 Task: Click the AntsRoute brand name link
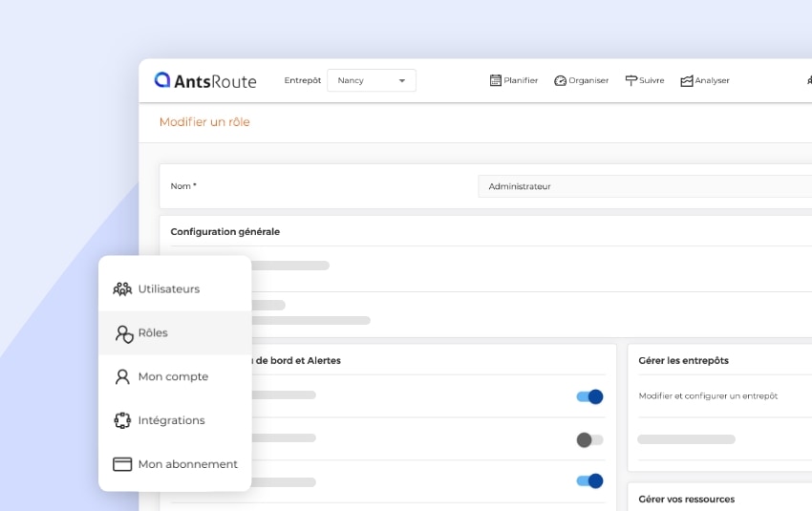[x=215, y=81]
